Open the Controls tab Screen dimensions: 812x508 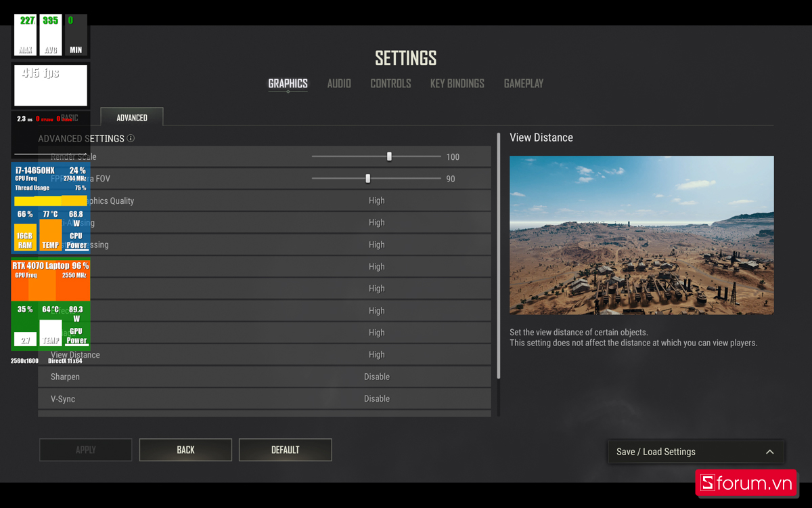point(390,83)
